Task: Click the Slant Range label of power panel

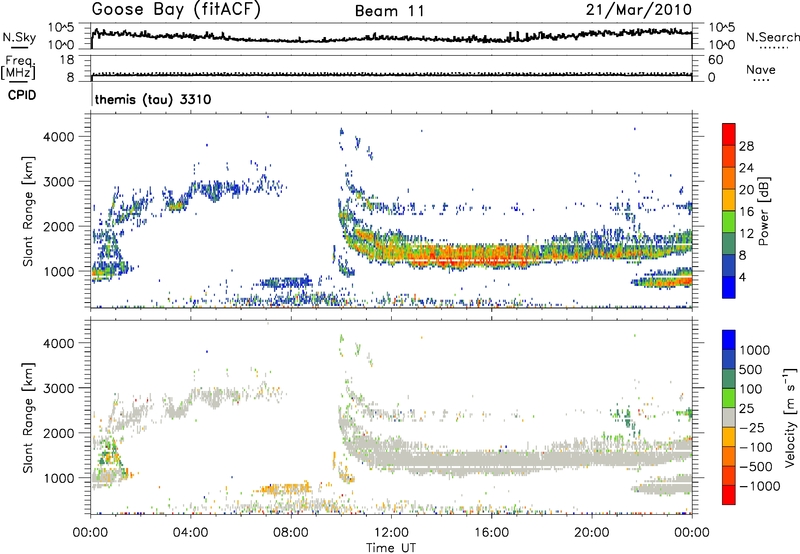Action: pos(28,211)
